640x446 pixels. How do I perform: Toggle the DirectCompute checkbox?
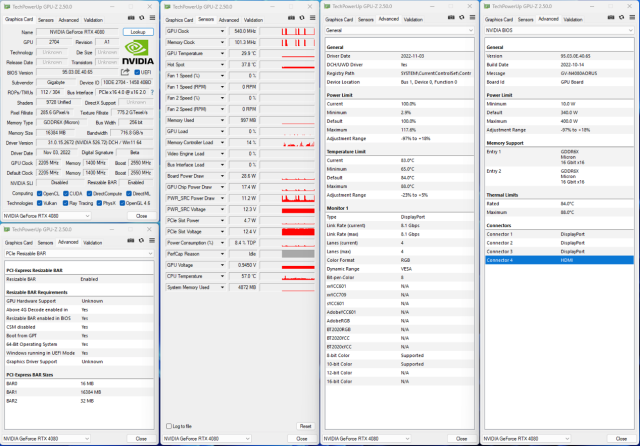(x=89, y=193)
